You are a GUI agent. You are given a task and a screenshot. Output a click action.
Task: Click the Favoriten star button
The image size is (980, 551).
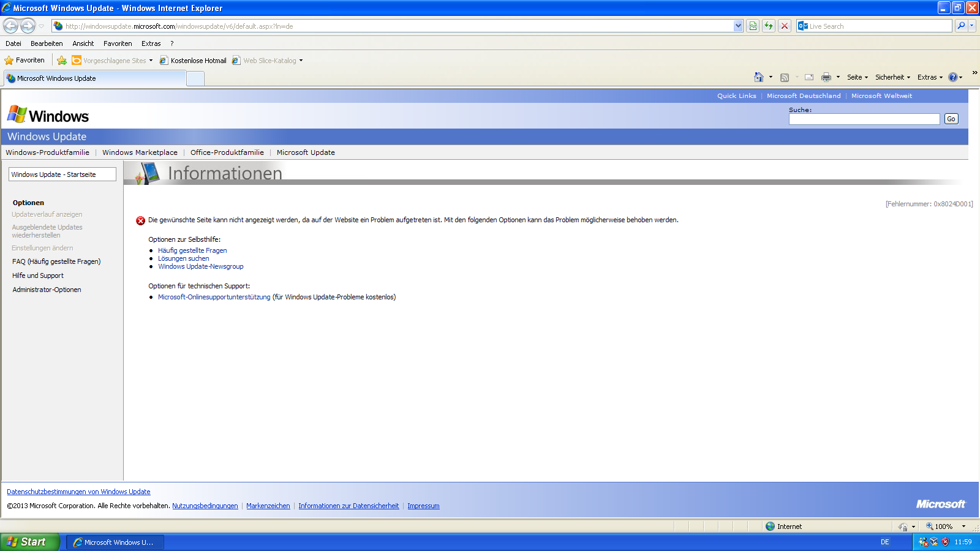point(24,60)
